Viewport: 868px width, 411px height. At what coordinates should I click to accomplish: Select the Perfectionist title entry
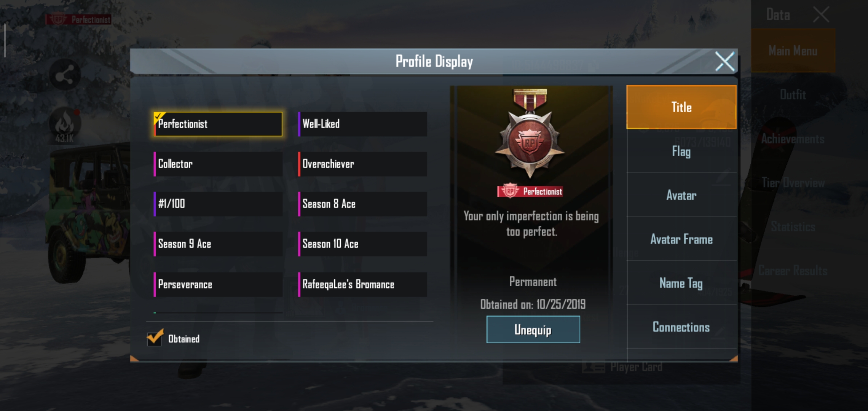pos(218,124)
